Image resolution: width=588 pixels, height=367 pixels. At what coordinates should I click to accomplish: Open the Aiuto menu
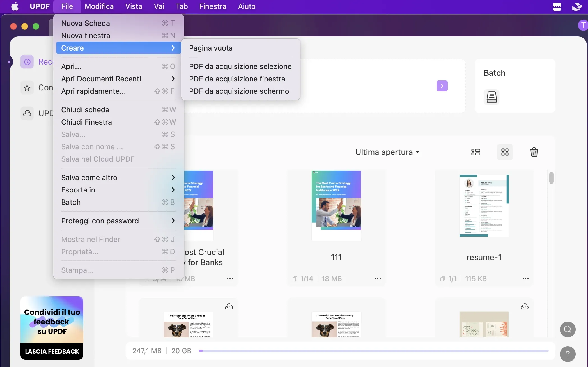(x=247, y=6)
